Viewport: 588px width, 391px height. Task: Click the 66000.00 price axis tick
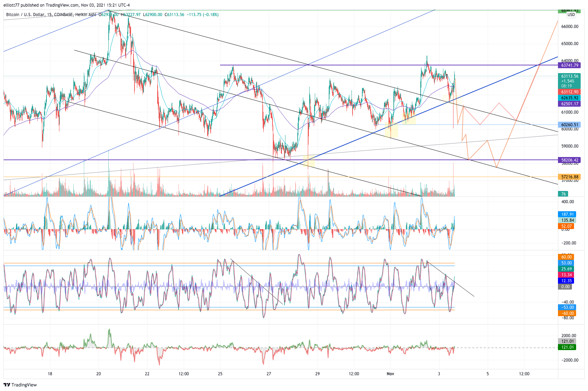click(569, 27)
